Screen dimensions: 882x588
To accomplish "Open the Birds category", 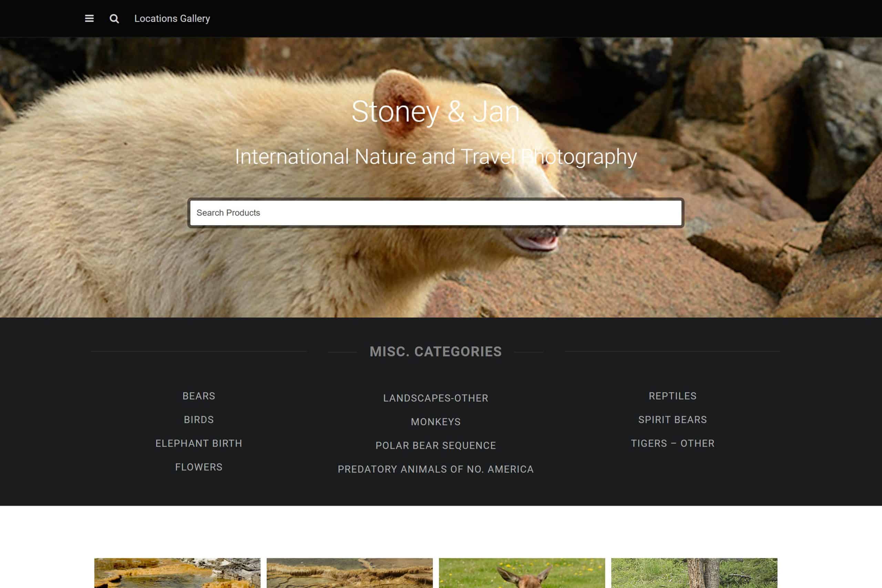I will (x=199, y=420).
